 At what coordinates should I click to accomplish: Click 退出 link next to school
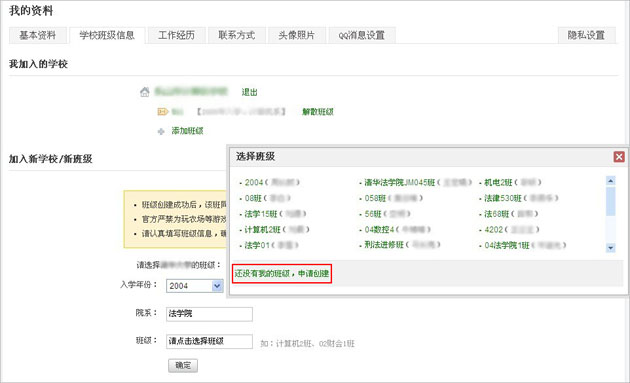click(249, 92)
